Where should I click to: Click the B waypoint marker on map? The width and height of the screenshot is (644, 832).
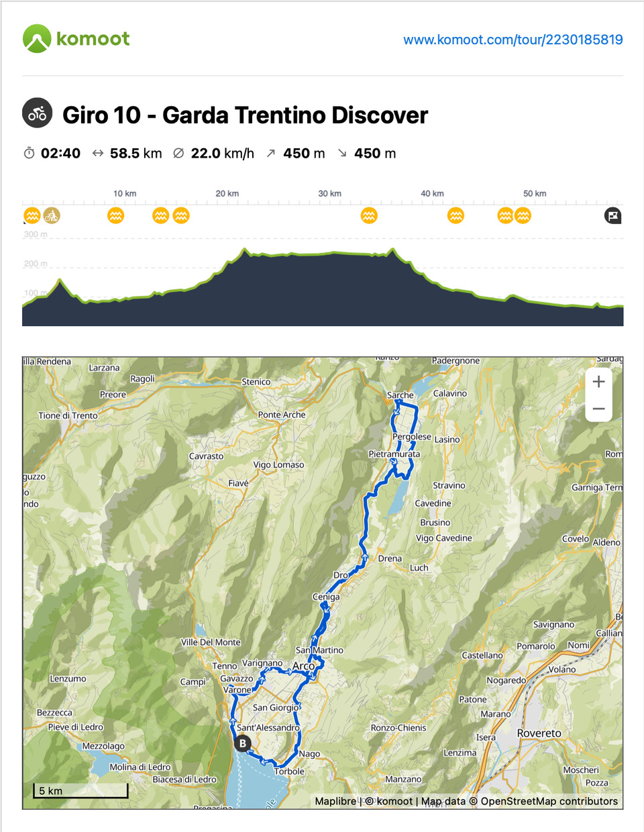243,743
